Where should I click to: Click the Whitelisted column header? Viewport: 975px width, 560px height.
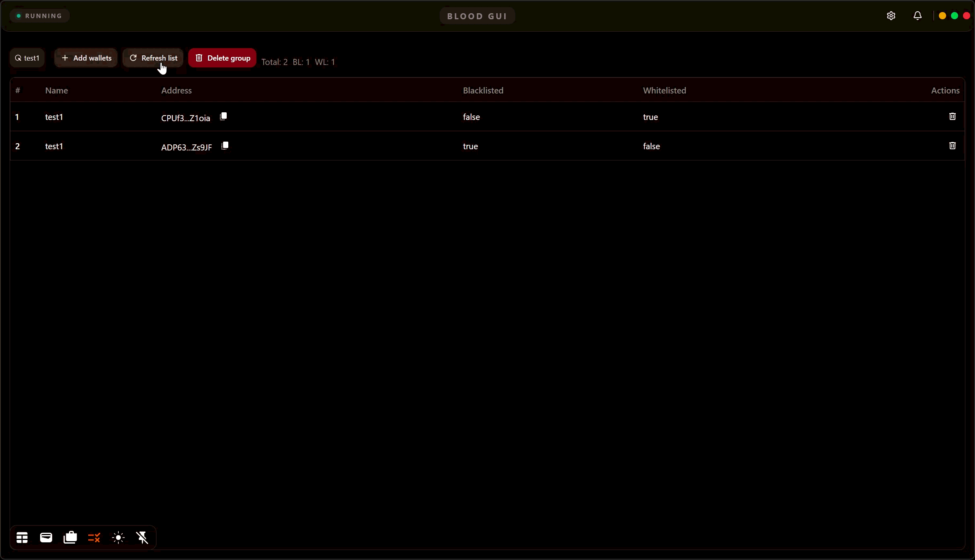point(664,91)
